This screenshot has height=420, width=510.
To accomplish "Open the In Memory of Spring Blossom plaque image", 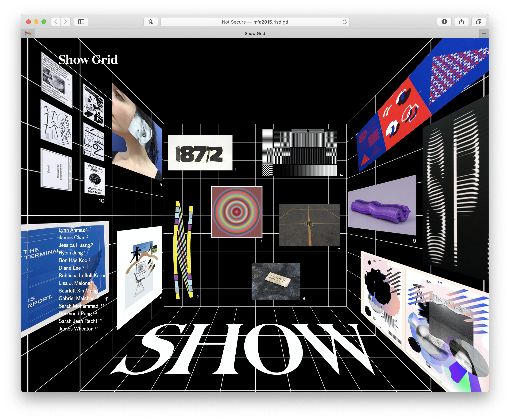I will (x=276, y=281).
